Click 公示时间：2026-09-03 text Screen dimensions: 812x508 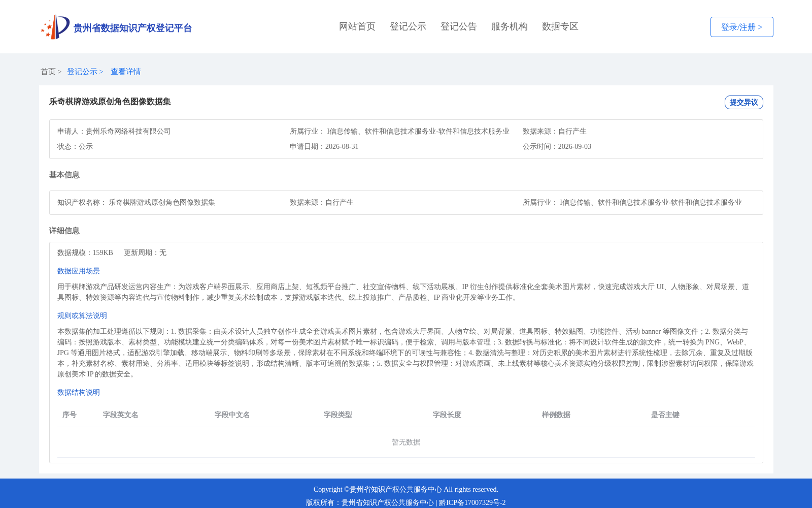(x=557, y=146)
